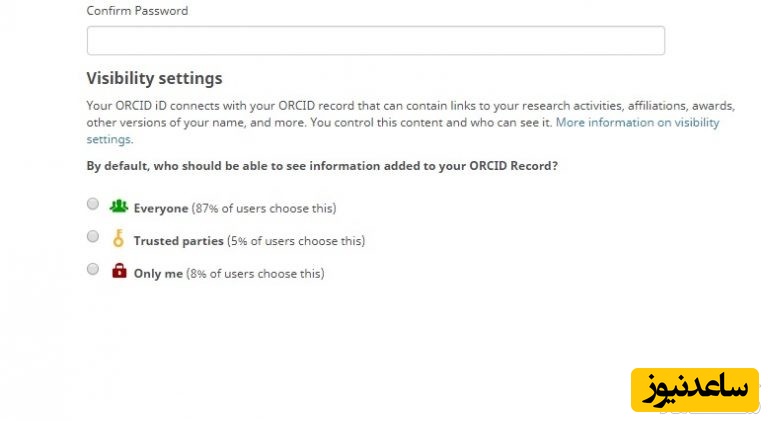Click the Confirm Password field label
The height and width of the screenshot is (421, 768).
coord(137,11)
